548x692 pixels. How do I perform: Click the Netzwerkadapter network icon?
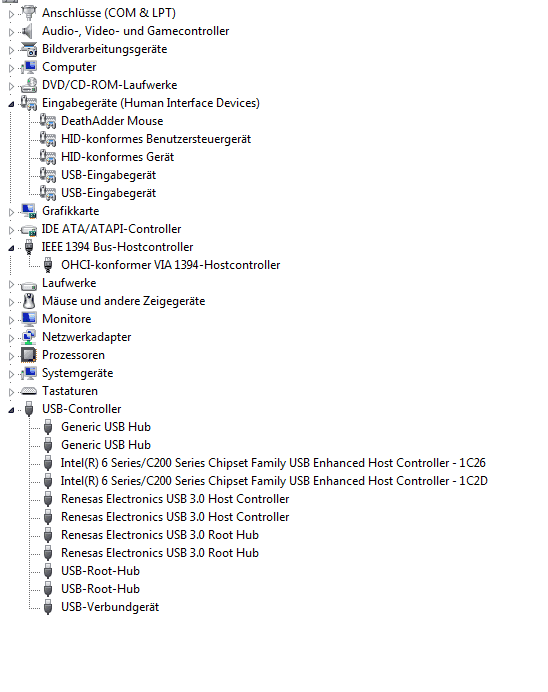(29, 337)
